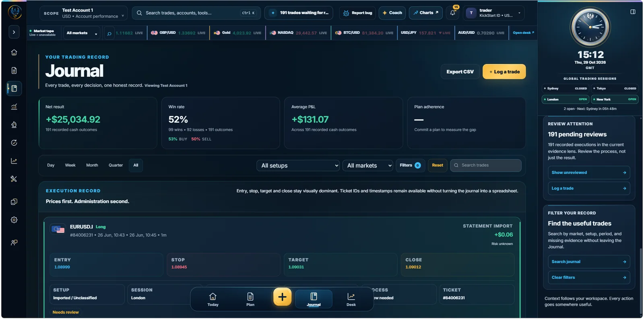Open the All setups filter dropdown
Viewport: 644px width, 319px height.
coord(298,166)
